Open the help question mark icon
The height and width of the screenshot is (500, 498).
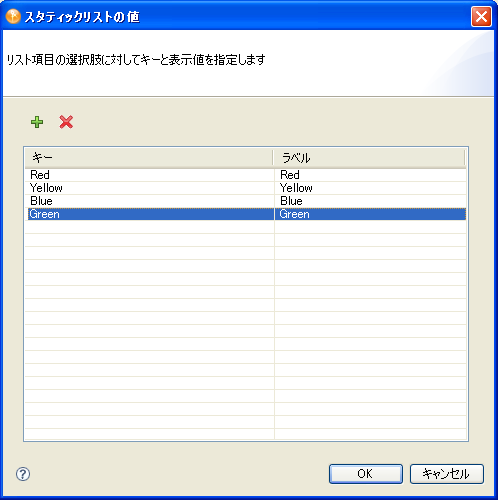[x=23, y=474]
